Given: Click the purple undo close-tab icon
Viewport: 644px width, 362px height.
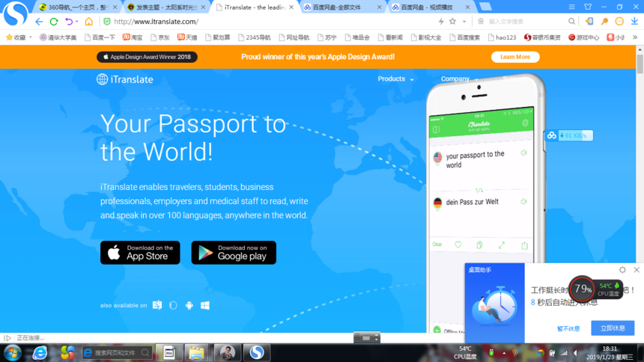Looking at the screenshot, I should [x=69, y=22].
